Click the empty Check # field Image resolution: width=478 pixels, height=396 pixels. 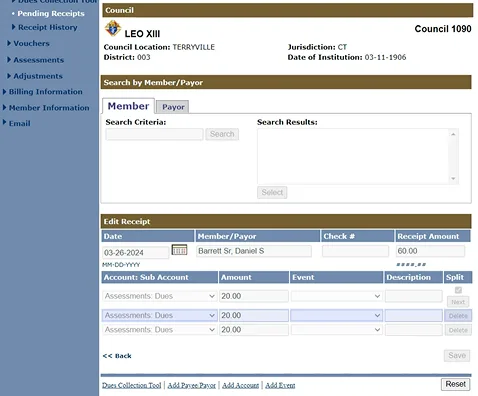pos(355,251)
